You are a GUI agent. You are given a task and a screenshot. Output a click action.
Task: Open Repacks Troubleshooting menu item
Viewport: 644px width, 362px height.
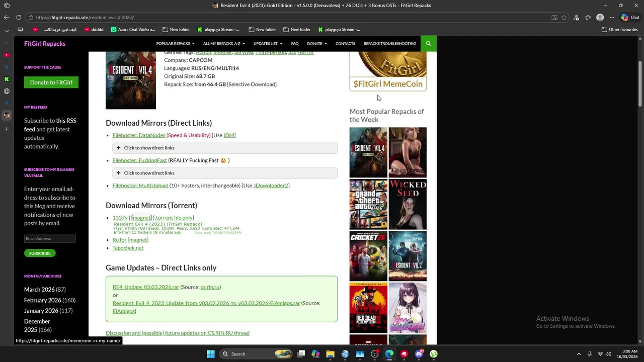coord(390,44)
